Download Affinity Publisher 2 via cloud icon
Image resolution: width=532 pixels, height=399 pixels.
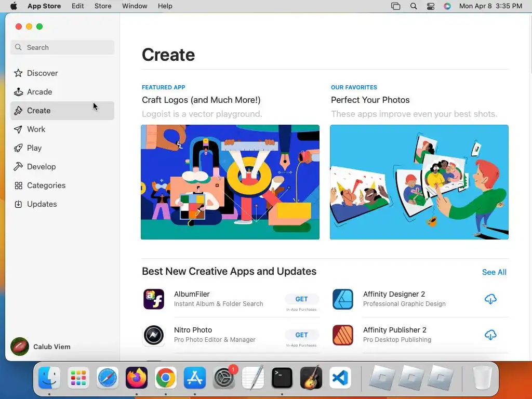coord(490,335)
